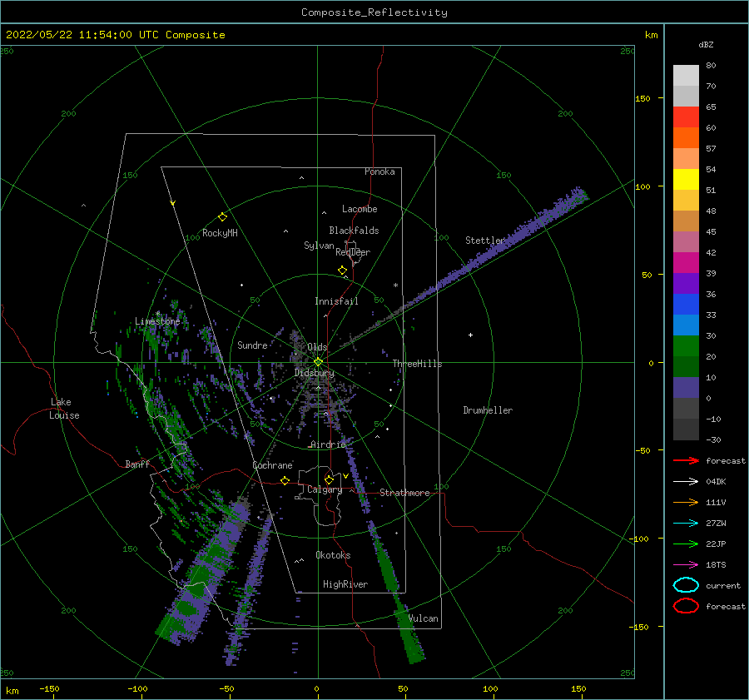This screenshot has width=749, height=700.
Task: Click the orange 111V arrow icon
Action: (686, 502)
